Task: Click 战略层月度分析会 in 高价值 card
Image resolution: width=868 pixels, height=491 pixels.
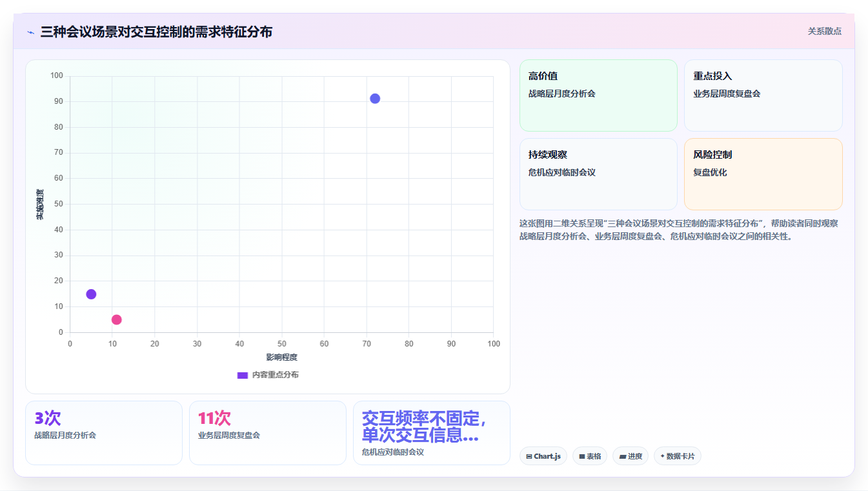Action: click(561, 94)
